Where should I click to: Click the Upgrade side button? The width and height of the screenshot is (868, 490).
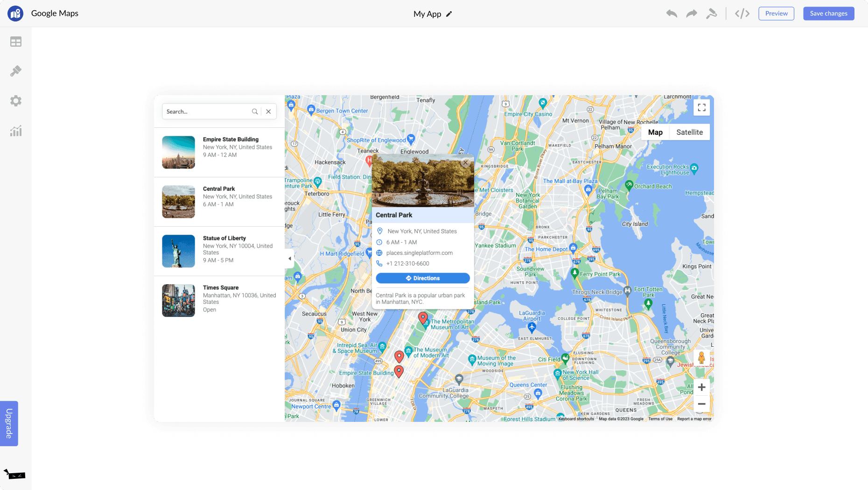pyautogui.click(x=9, y=423)
